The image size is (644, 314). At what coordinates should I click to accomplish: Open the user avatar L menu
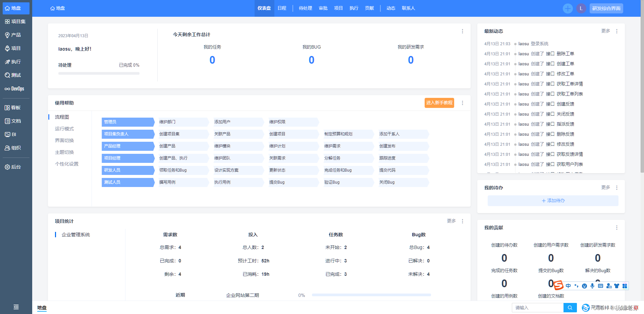point(581,8)
